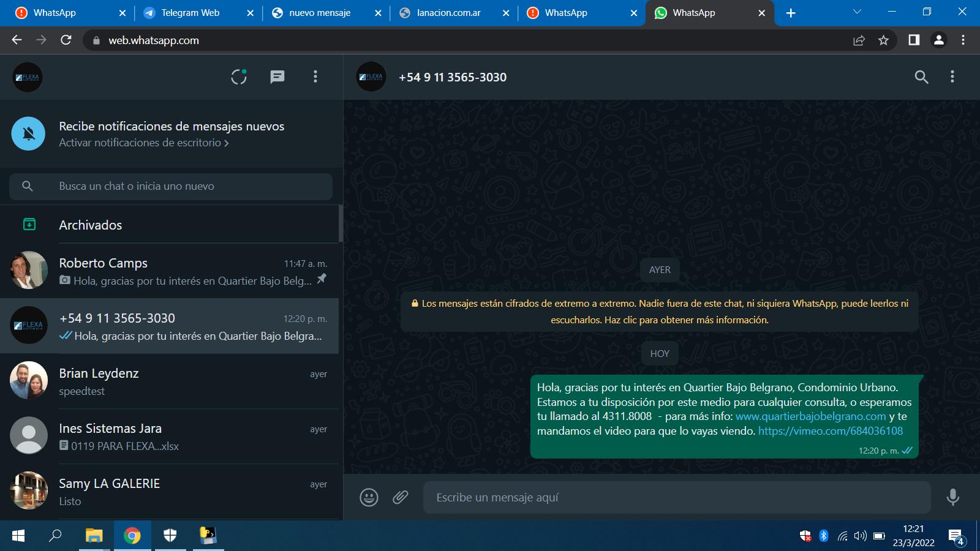Open Windows Start menu
The height and width of the screenshot is (551, 980).
pyautogui.click(x=18, y=536)
